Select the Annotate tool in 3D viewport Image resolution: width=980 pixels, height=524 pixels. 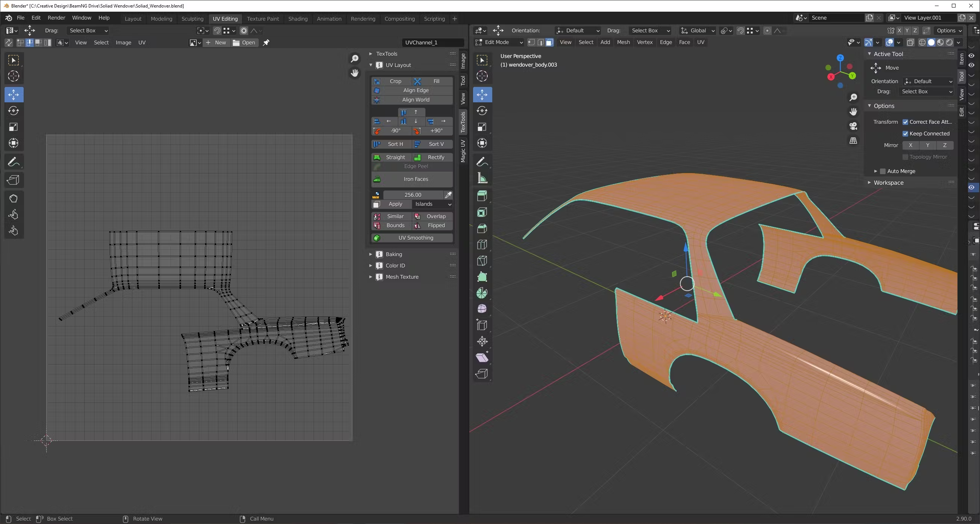(482, 162)
